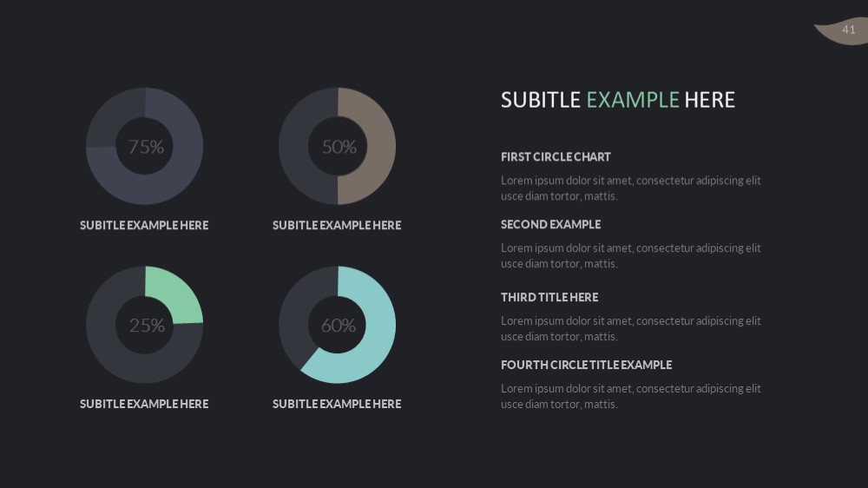Select 'FOURTH CIRCLE TITLE EXAMPLE' heading

[586, 365]
